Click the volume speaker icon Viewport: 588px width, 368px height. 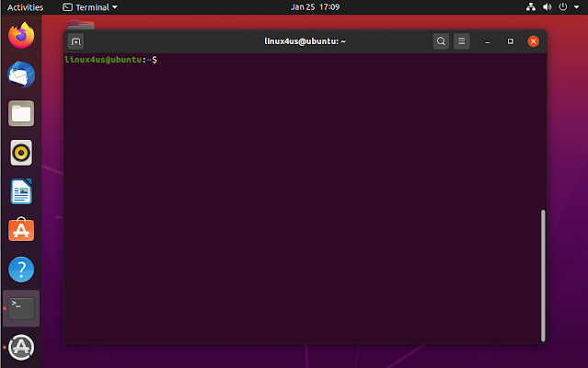click(548, 6)
